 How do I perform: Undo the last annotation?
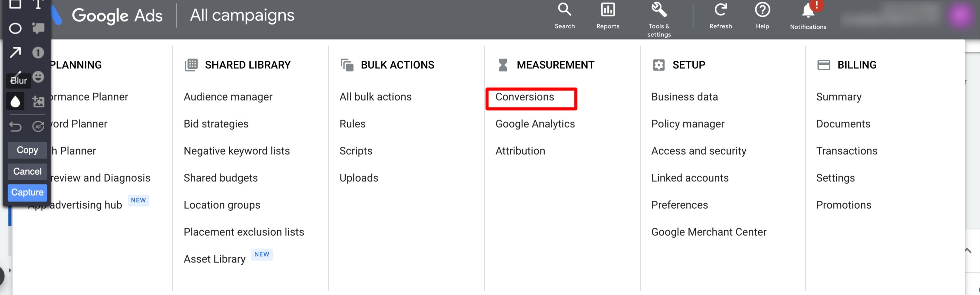(15, 126)
